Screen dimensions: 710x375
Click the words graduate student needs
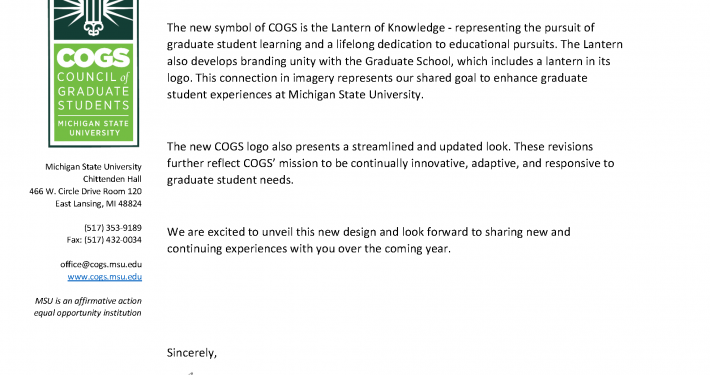(230, 180)
